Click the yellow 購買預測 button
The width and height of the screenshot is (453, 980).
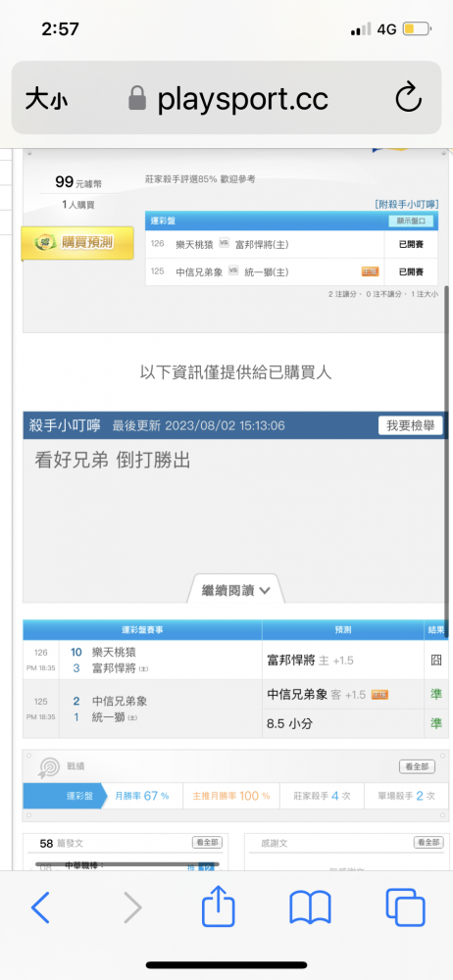[x=76, y=242]
